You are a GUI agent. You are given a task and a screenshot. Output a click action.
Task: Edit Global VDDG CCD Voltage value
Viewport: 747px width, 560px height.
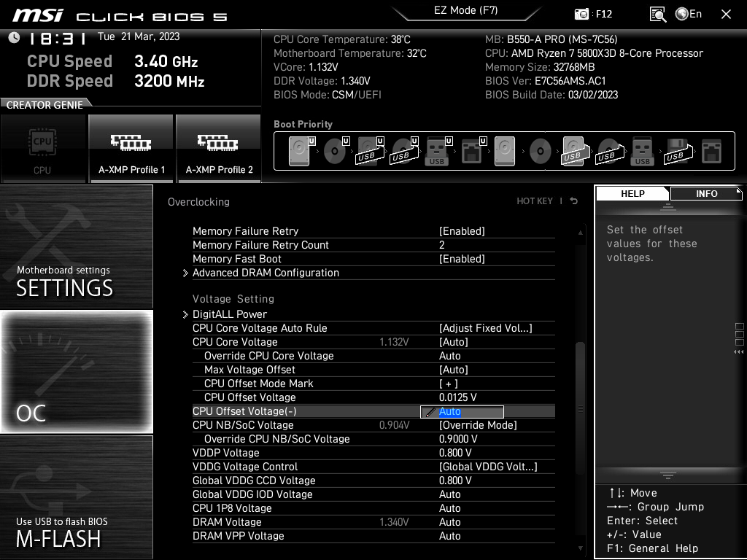tap(455, 481)
